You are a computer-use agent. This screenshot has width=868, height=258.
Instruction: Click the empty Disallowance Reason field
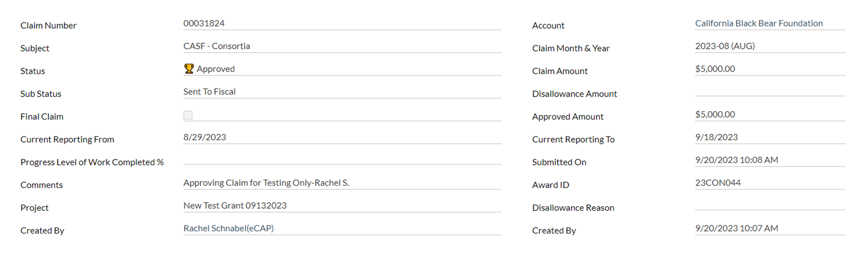(x=770, y=205)
